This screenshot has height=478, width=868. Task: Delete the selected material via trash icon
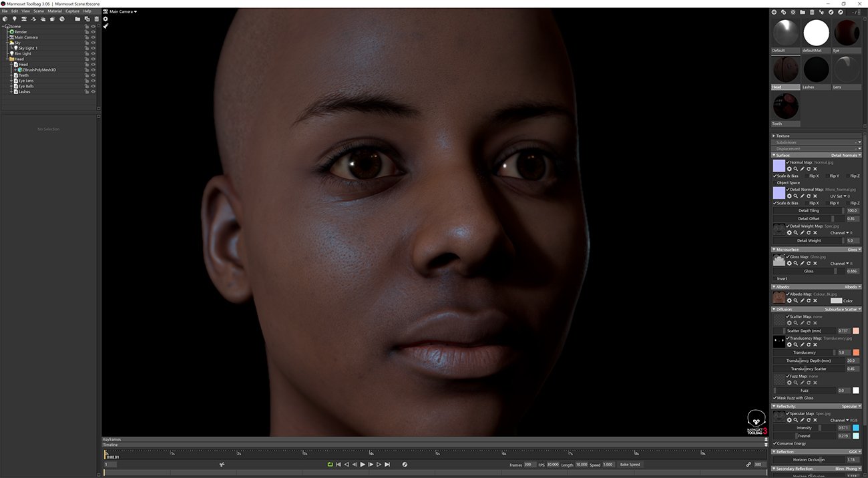pos(812,12)
